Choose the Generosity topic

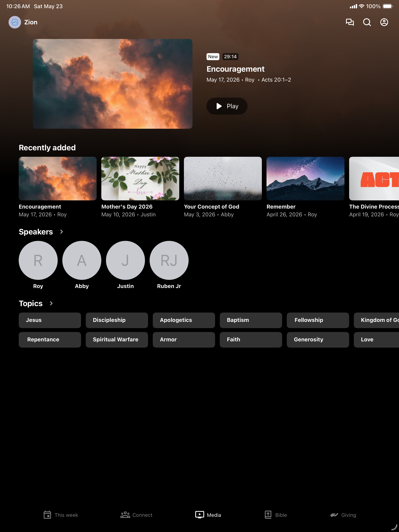[318, 340]
